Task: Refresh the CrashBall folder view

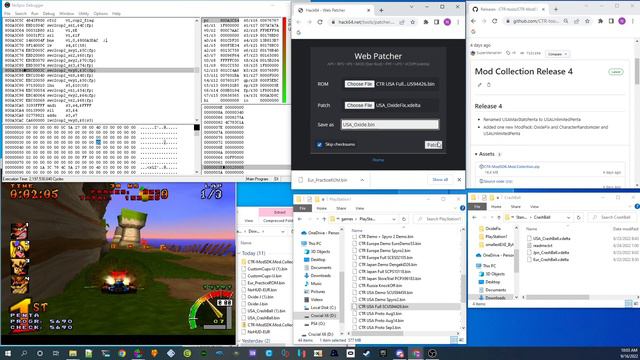Action: (x=578, y=218)
